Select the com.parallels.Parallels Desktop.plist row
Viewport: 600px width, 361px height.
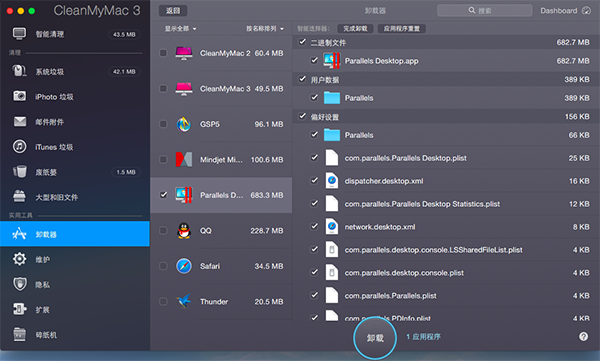tap(446, 158)
